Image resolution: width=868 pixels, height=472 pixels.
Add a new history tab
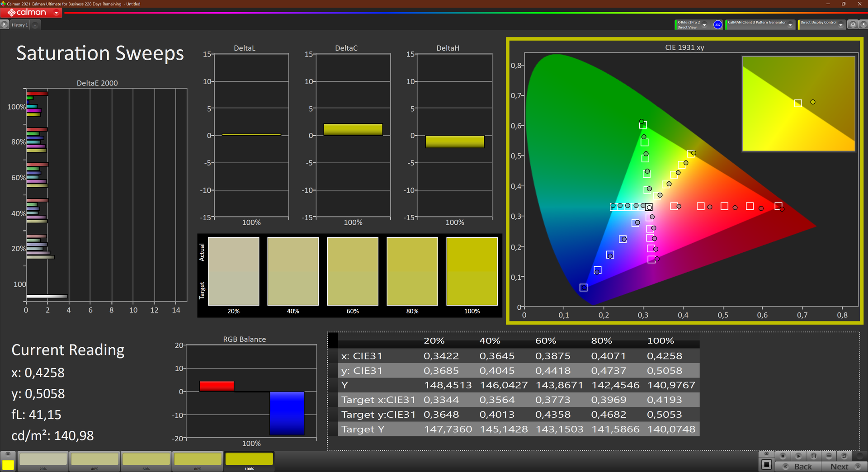[x=35, y=25]
